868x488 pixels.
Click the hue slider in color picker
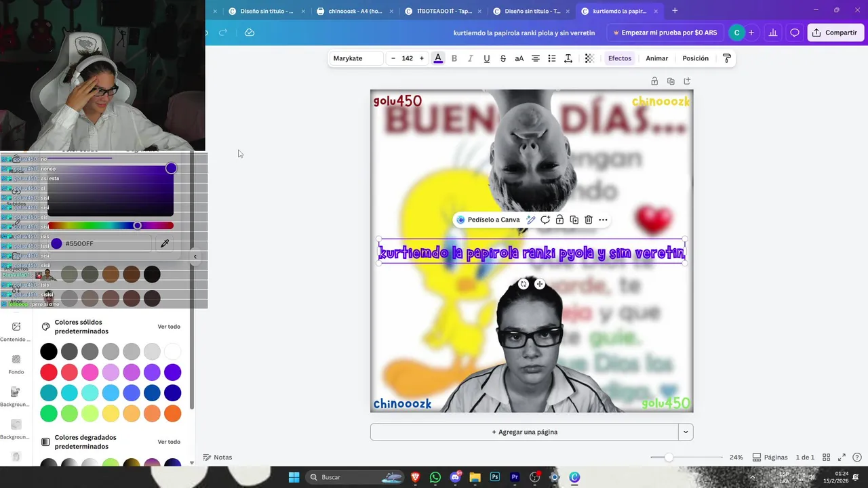(x=111, y=226)
